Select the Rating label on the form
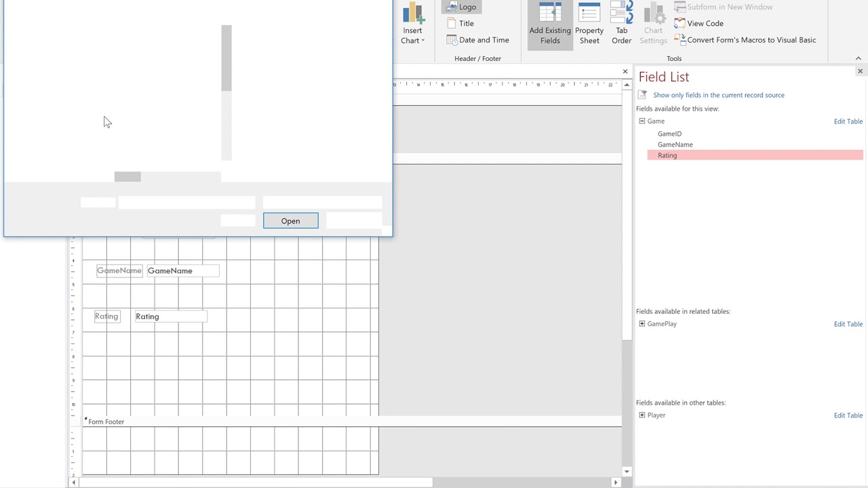The image size is (868, 488). (x=106, y=317)
